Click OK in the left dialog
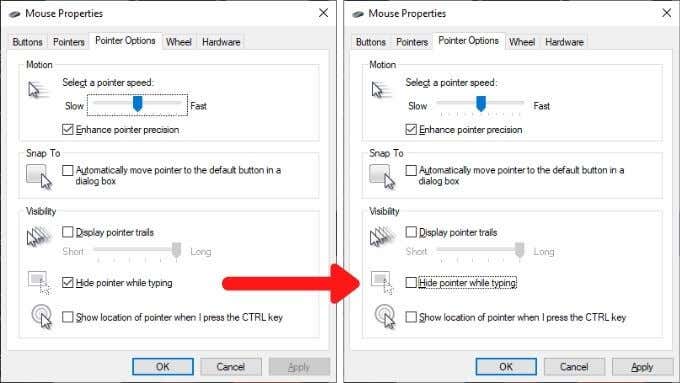680x383 pixels. (x=163, y=367)
